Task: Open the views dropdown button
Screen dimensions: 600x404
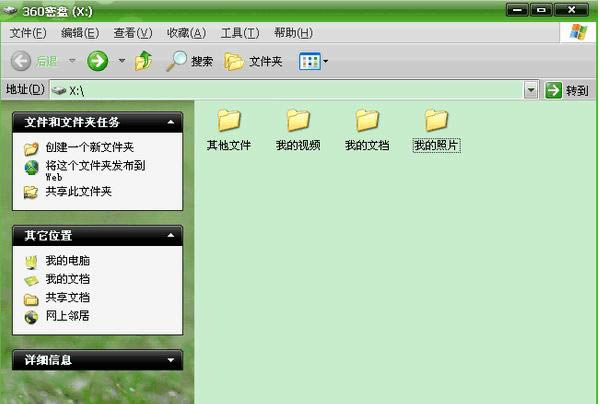Action: coord(314,62)
